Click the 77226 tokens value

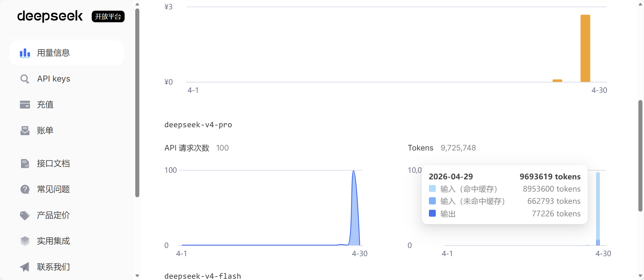556,214
